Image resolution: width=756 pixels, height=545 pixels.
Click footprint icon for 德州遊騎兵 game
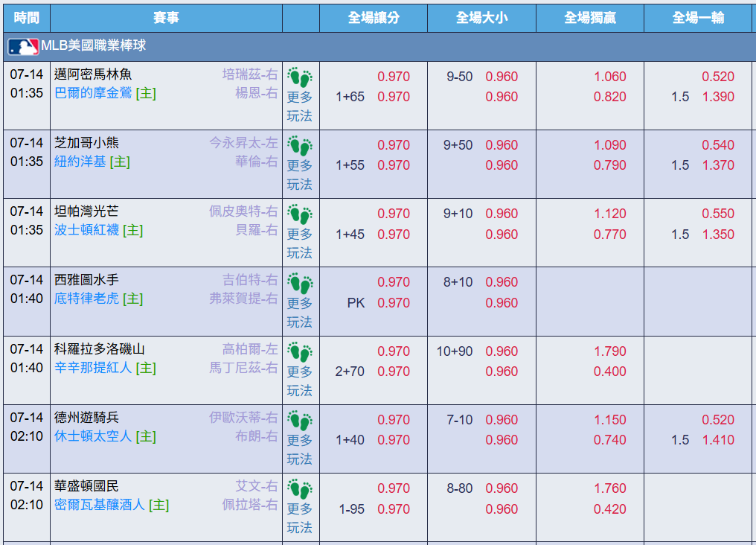point(300,421)
